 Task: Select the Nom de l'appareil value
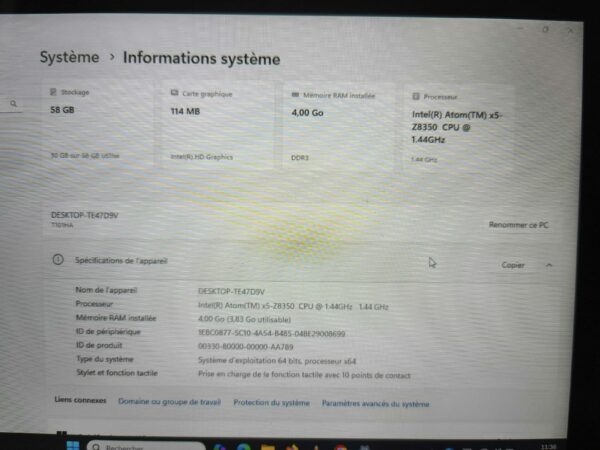click(231, 292)
